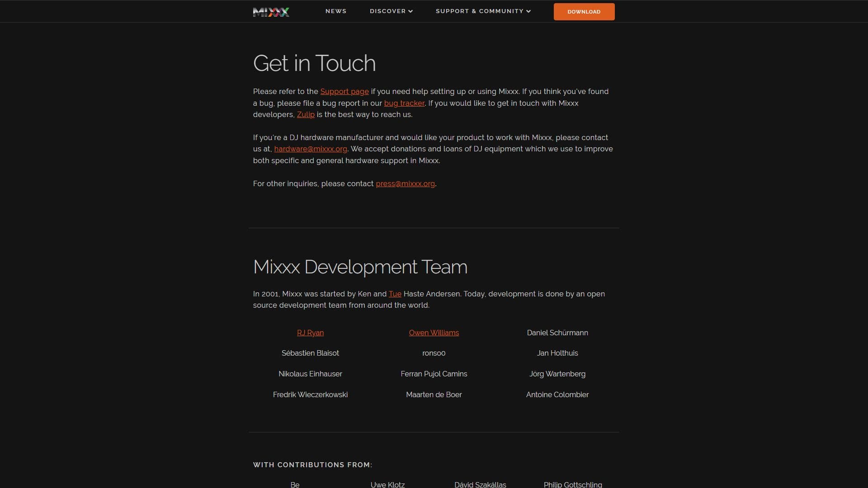Viewport: 868px width, 488px height.
Task: Expand the Support & Community menu
Action: point(483,11)
